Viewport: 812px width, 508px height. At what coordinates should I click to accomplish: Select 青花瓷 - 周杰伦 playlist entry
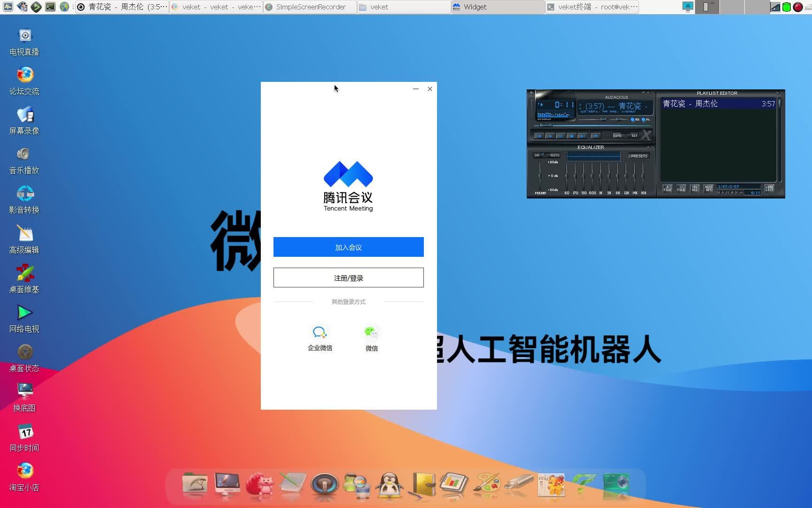point(718,103)
